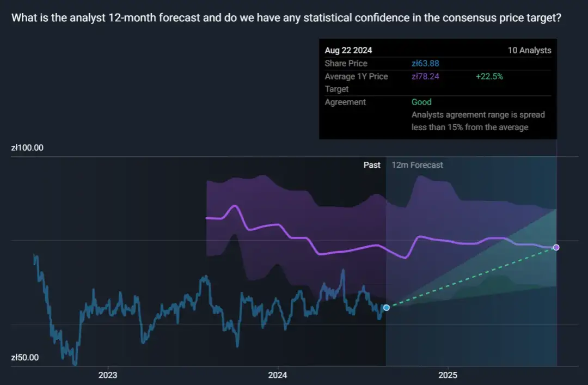This screenshot has height=385, width=588.
Task: Click the 'Average 1Y Price Target' row label
Action: coord(356,82)
